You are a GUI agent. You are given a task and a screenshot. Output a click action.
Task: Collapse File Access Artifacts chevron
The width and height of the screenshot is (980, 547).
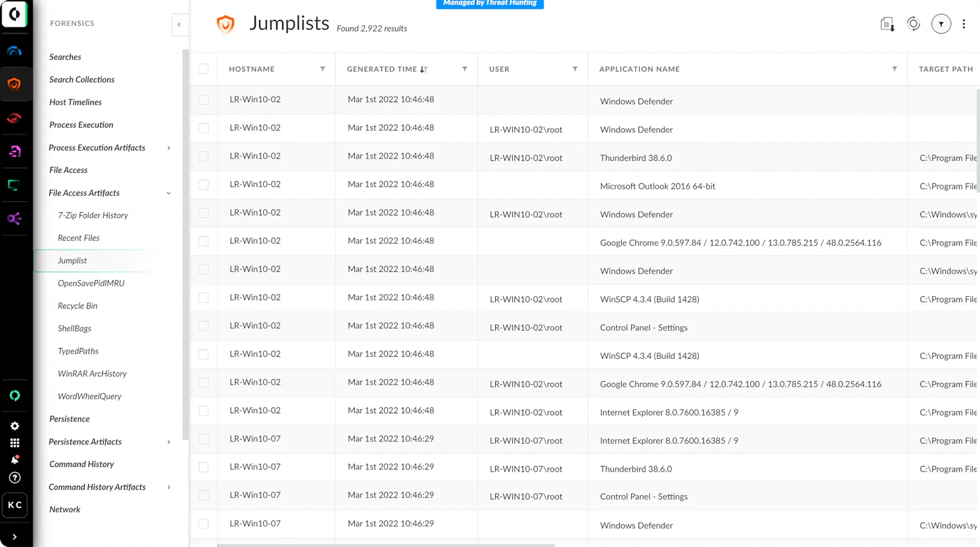[x=168, y=193]
